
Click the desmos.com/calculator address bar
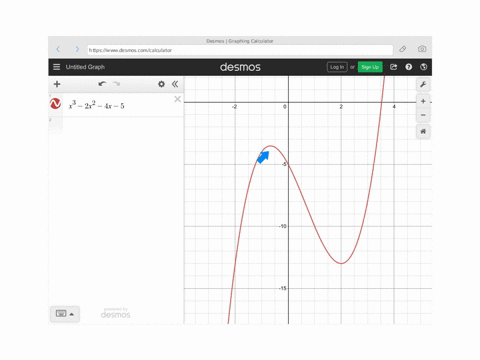click(x=240, y=50)
